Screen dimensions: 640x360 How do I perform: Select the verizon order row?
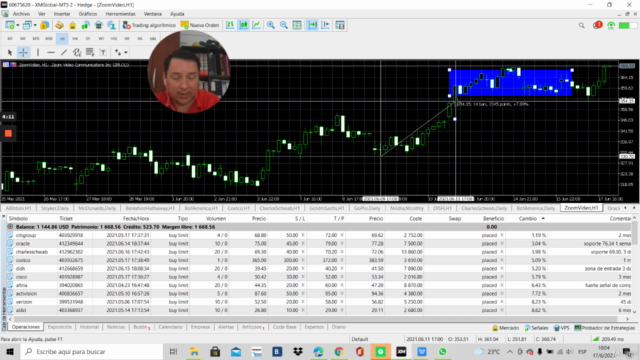320,302
